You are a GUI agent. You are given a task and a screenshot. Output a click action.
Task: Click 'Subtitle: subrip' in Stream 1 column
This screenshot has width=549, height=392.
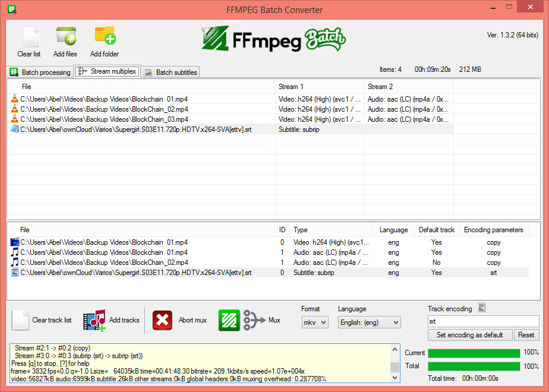point(299,129)
